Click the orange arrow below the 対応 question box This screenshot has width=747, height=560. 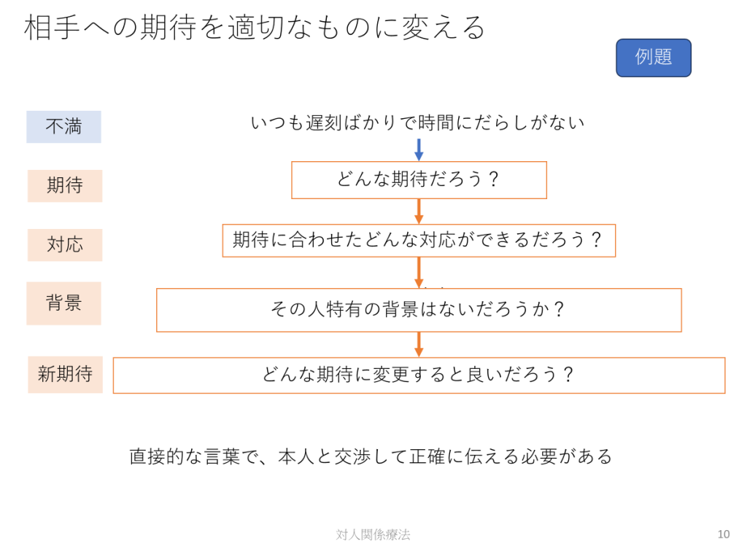coord(419,272)
